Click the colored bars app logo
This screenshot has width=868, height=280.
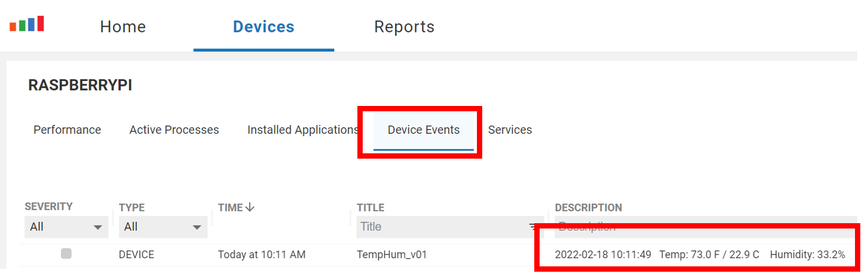click(27, 24)
